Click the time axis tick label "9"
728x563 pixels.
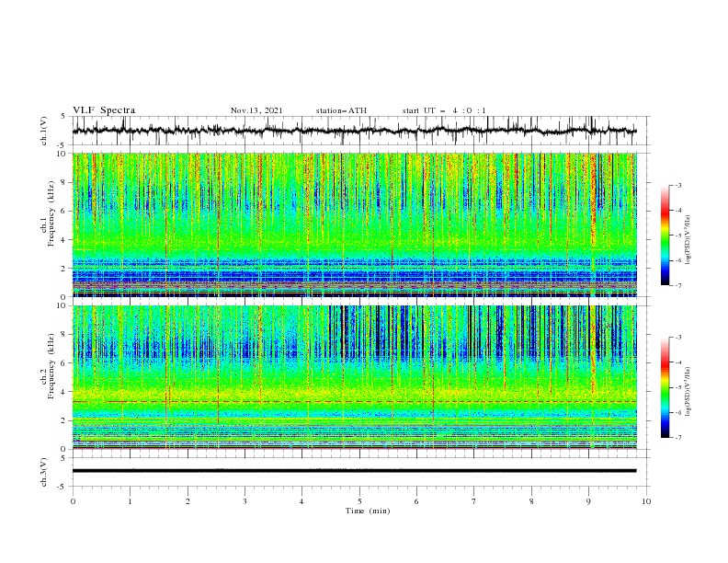pyautogui.click(x=588, y=501)
